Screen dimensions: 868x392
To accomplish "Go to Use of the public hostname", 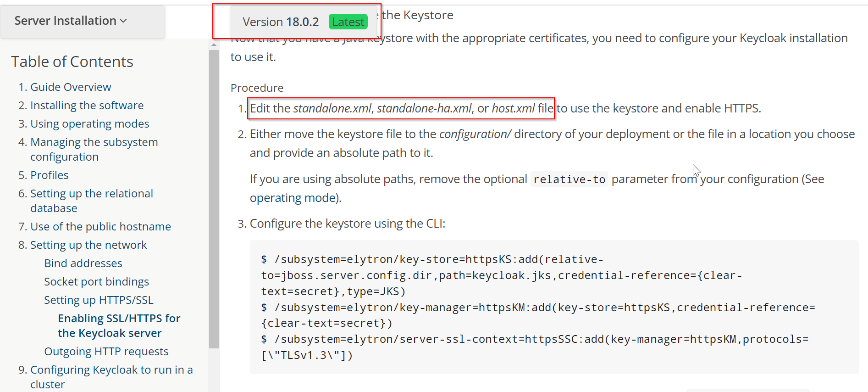I will [x=100, y=226].
